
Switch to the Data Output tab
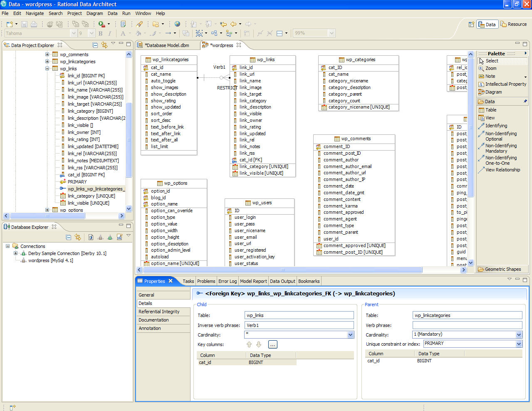pos(282,281)
